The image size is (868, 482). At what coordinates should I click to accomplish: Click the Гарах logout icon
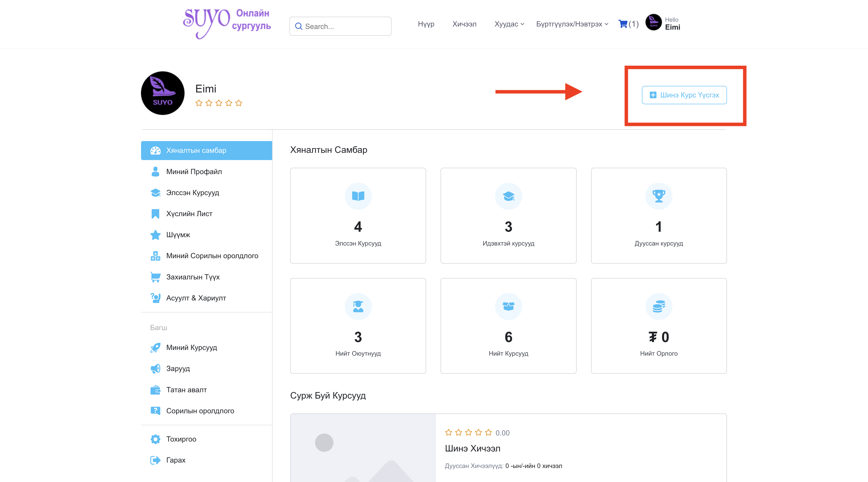(155, 460)
